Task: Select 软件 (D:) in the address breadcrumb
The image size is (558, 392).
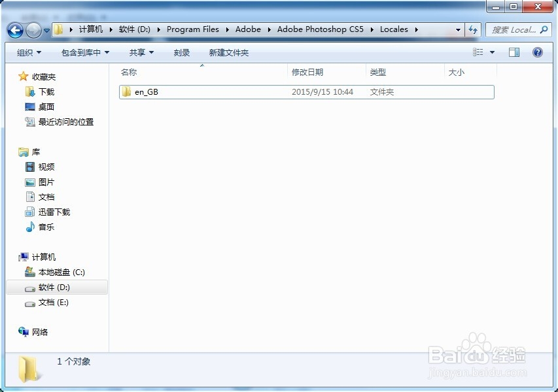Action: click(x=135, y=29)
